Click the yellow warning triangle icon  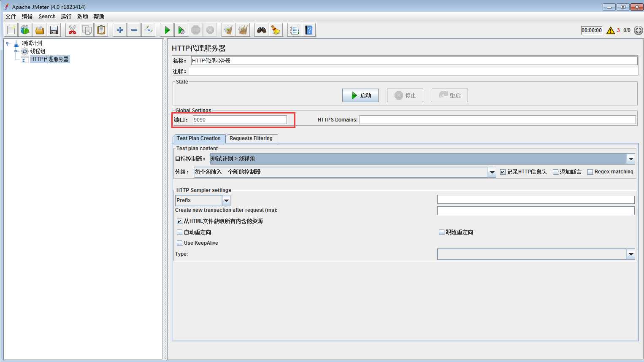coord(611,30)
